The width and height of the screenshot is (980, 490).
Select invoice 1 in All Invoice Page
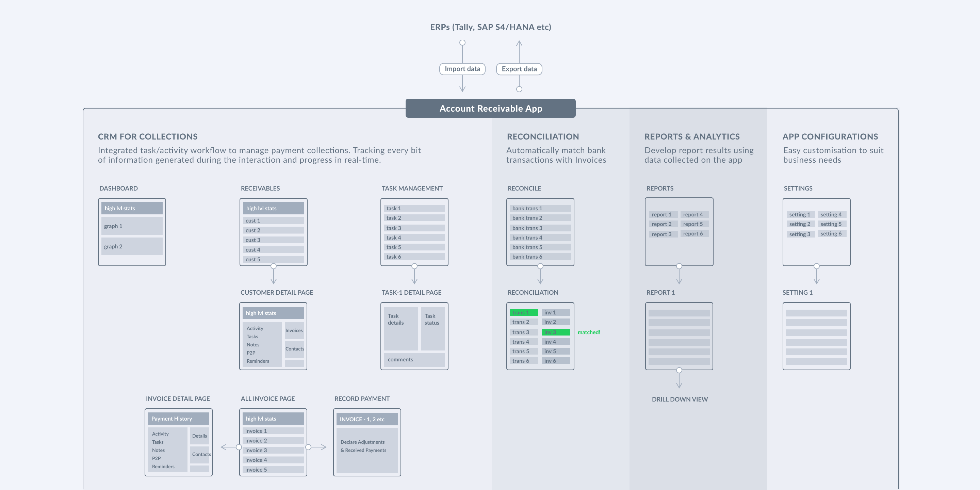coord(273,431)
